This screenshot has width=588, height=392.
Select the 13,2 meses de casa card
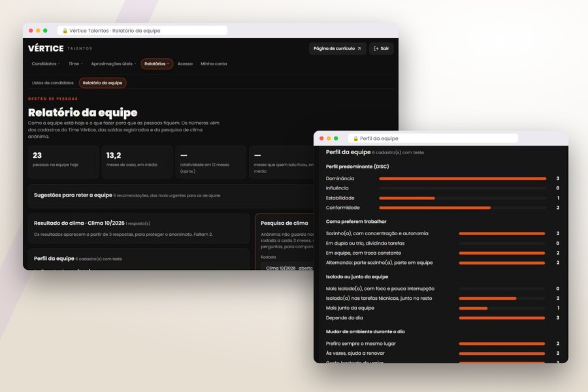click(x=137, y=161)
